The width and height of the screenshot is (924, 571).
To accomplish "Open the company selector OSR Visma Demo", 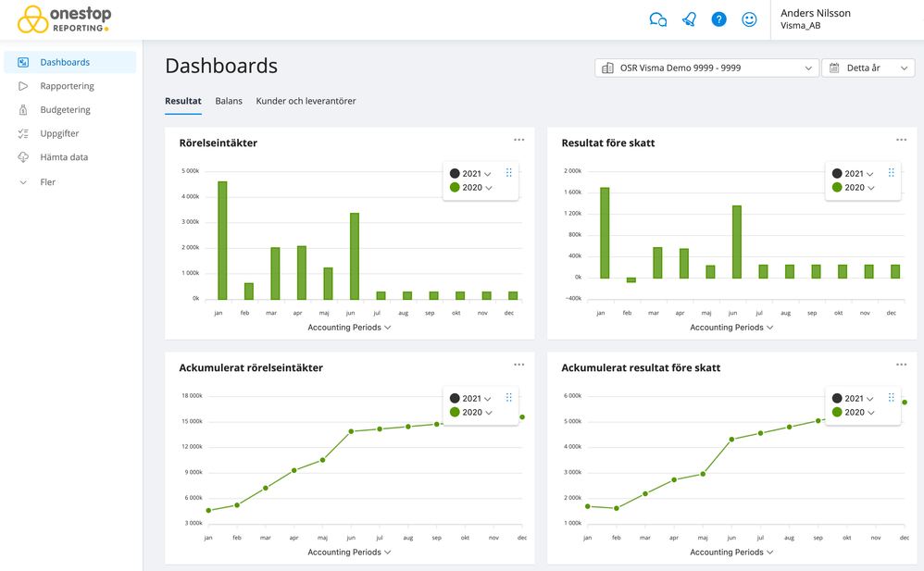I will [706, 68].
